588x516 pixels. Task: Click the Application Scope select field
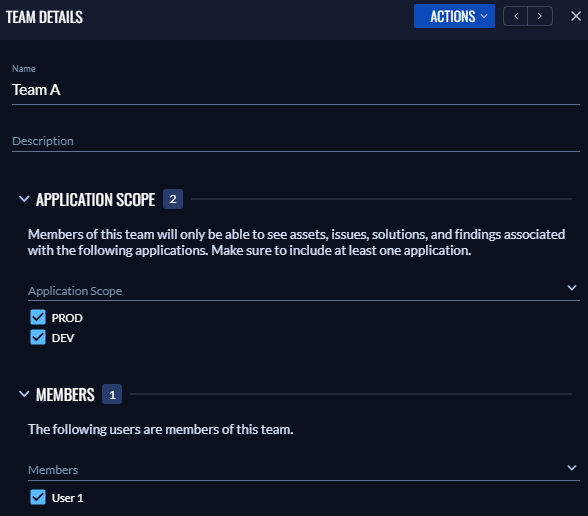click(304, 290)
